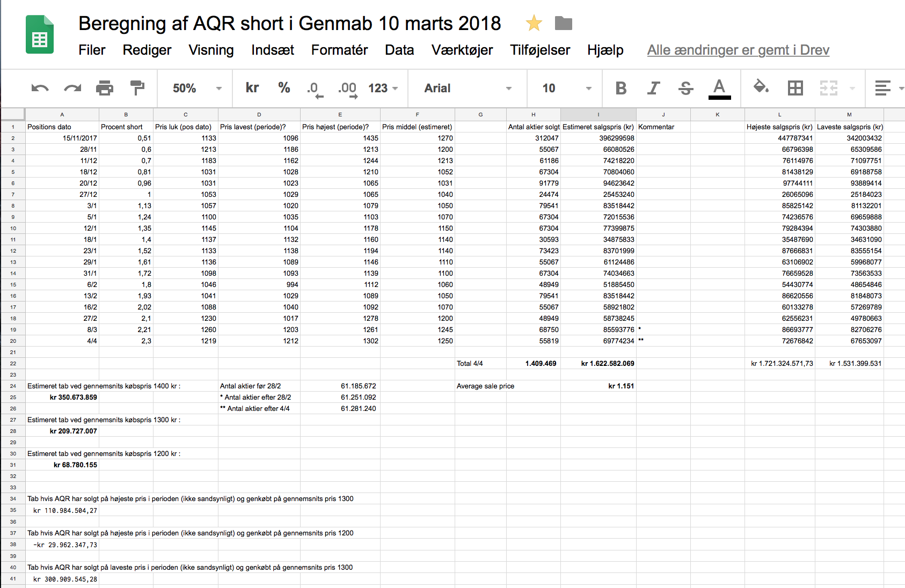Open the Borders tool
905x588 pixels.
tap(795, 88)
